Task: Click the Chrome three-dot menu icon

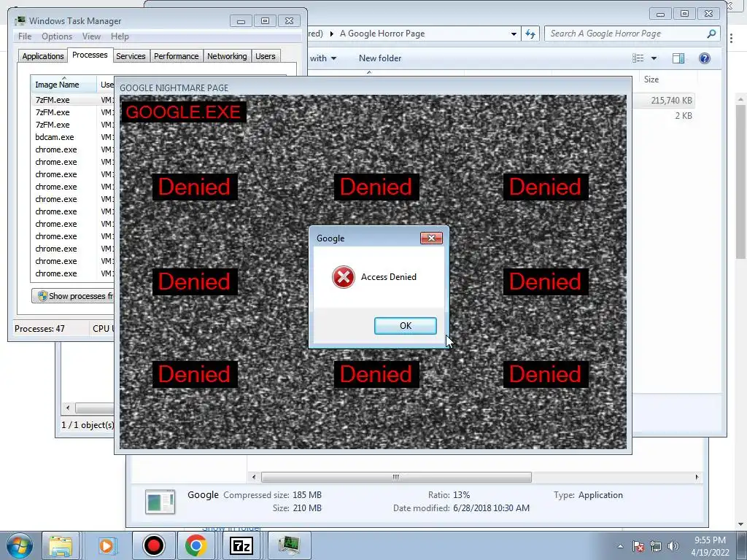Action: click(731, 38)
